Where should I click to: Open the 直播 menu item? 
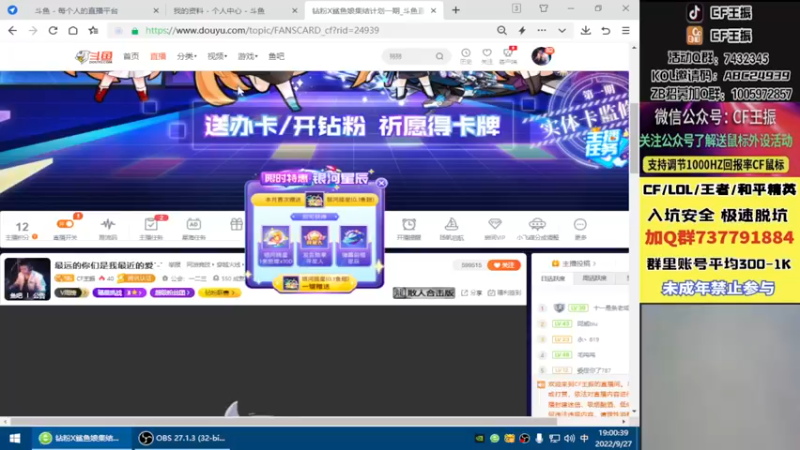tap(158, 56)
